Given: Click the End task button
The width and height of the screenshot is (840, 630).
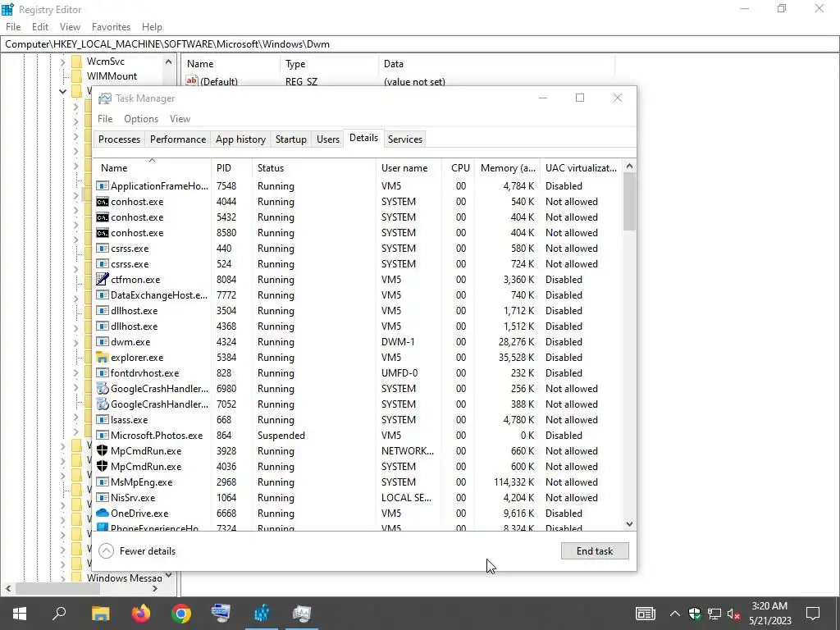Looking at the screenshot, I should click(x=595, y=550).
